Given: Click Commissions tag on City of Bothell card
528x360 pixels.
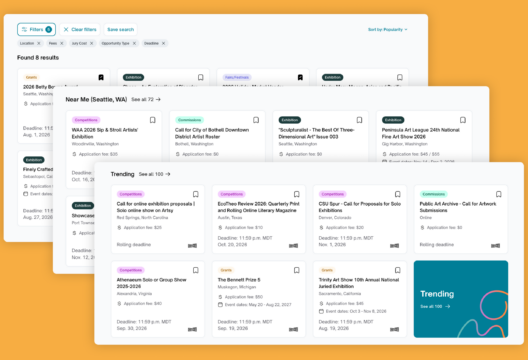Looking at the screenshot, I should (x=189, y=120).
